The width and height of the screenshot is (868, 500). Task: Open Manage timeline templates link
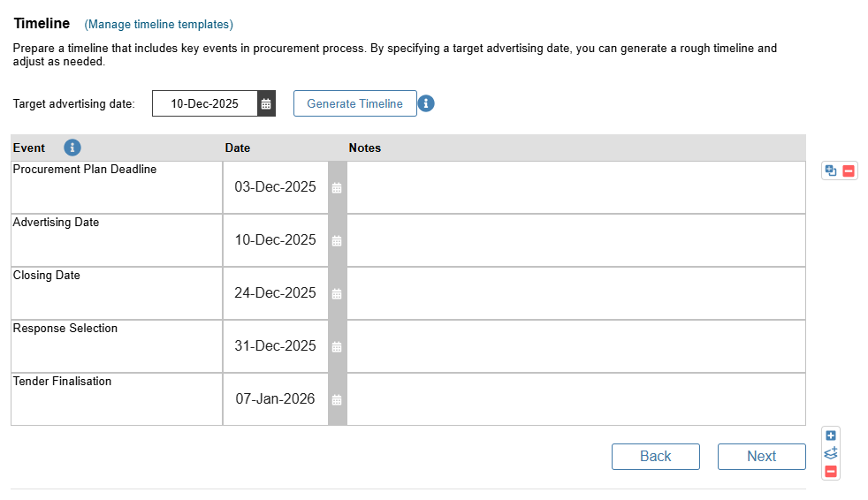[x=159, y=25]
